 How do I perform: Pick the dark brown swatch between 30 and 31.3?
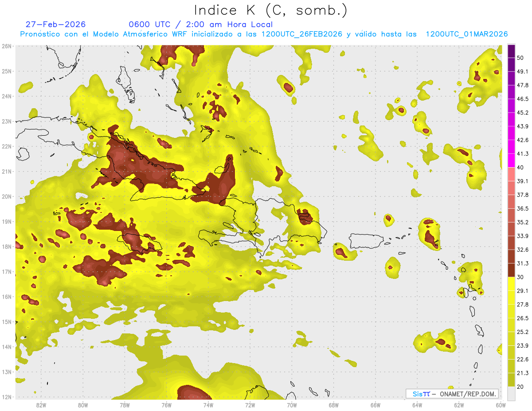point(511,270)
